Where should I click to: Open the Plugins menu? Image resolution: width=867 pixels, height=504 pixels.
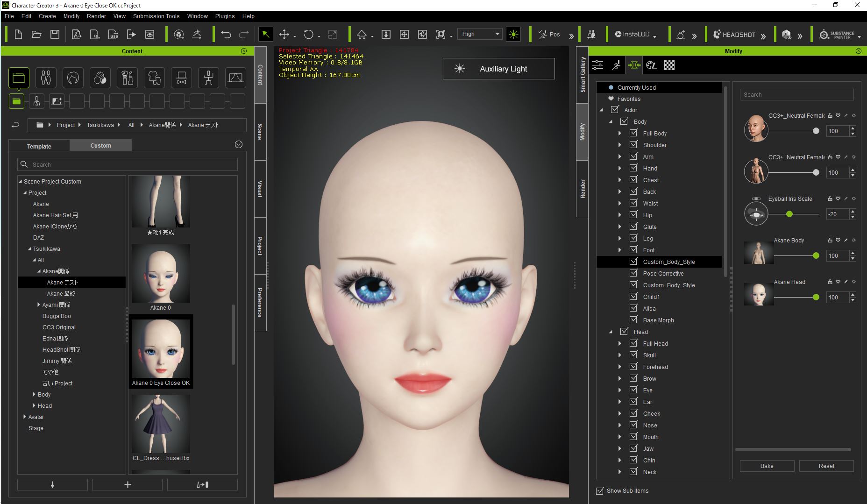click(225, 16)
